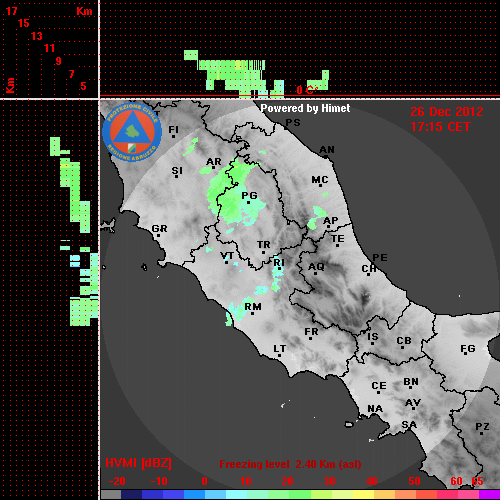Screen dimensions: 500x500
Task: Click the CE city label
Action: [x=379, y=386]
